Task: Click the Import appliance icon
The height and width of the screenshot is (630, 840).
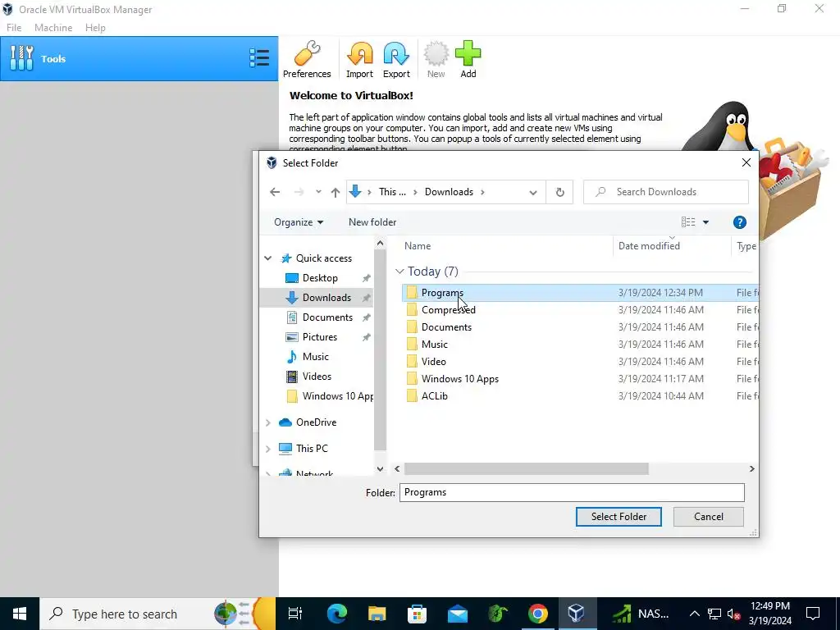Action: [x=359, y=59]
